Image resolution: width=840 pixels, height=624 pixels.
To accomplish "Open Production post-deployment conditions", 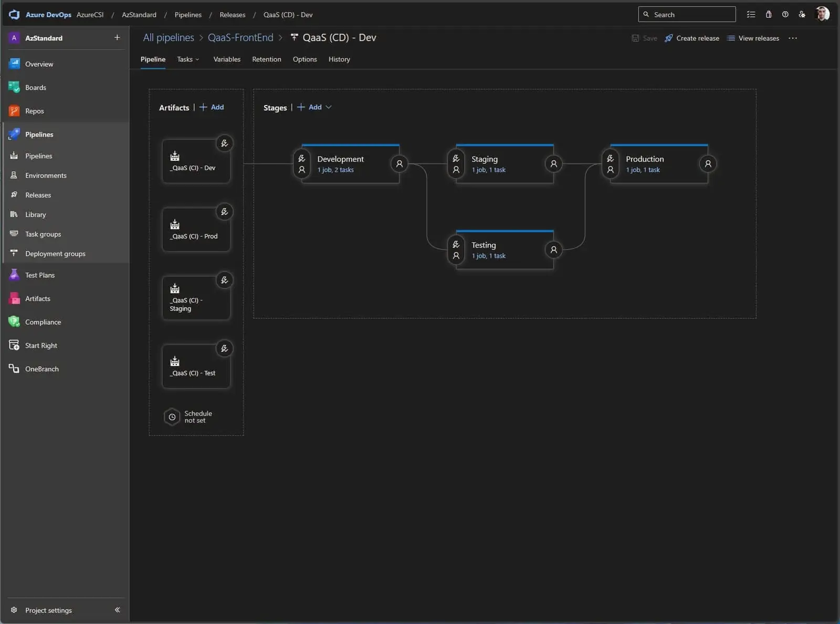I will pyautogui.click(x=708, y=164).
